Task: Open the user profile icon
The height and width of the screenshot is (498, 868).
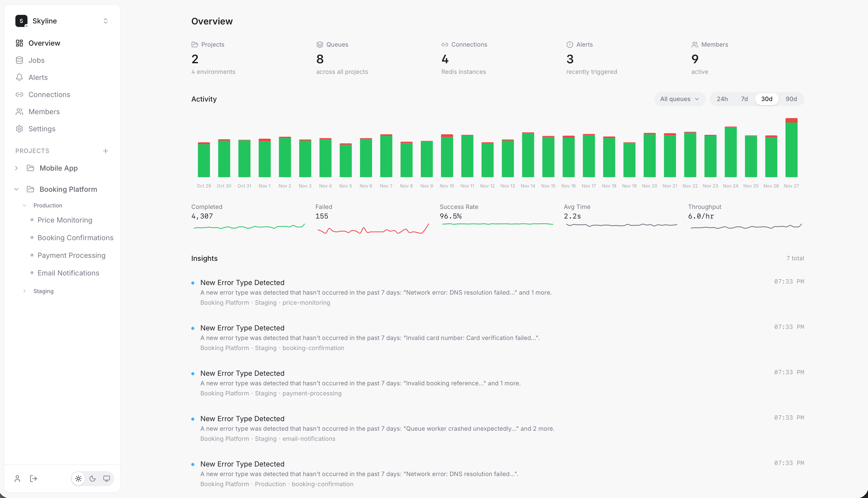Action: click(x=17, y=479)
